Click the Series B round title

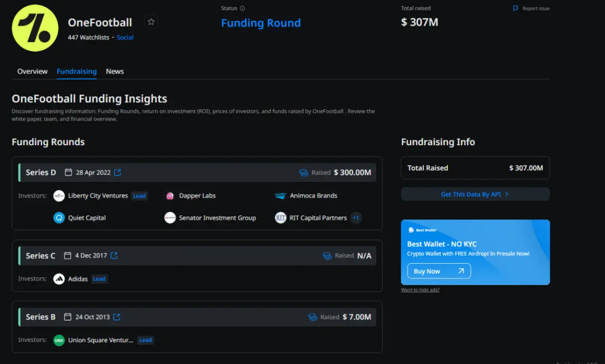[41, 317]
